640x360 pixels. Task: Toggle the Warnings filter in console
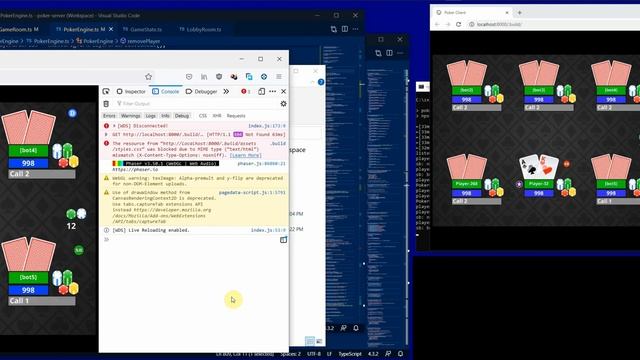[x=131, y=116]
